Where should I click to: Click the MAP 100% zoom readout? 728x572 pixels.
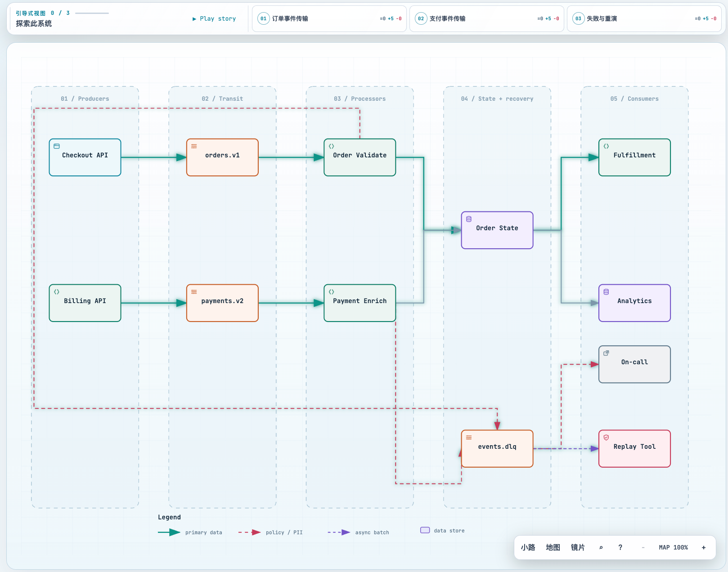673,547
